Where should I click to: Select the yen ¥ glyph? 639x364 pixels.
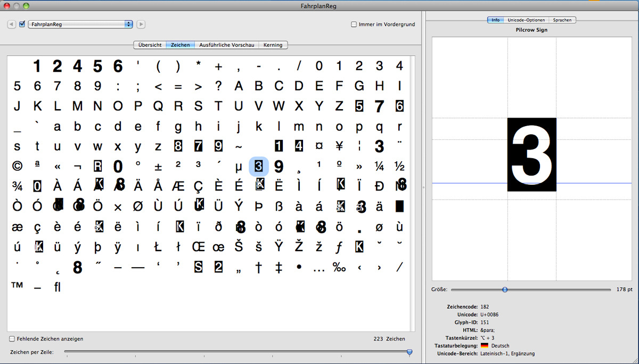tap(339, 146)
